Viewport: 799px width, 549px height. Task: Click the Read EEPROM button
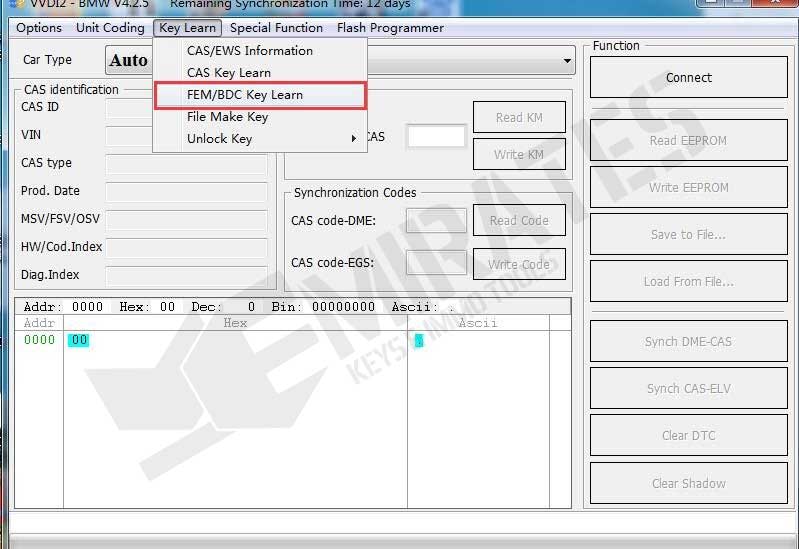tap(688, 141)
